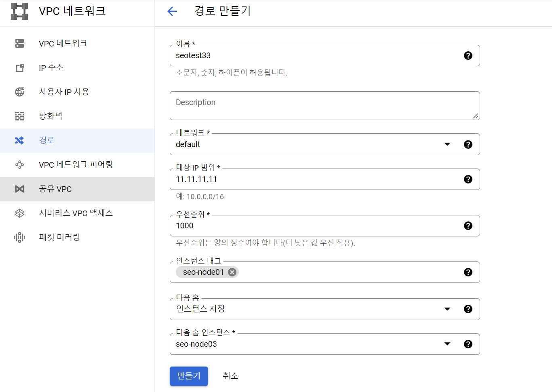552x392 pixels.
Task: Select 경로 menu item
Action: point(77,140)
